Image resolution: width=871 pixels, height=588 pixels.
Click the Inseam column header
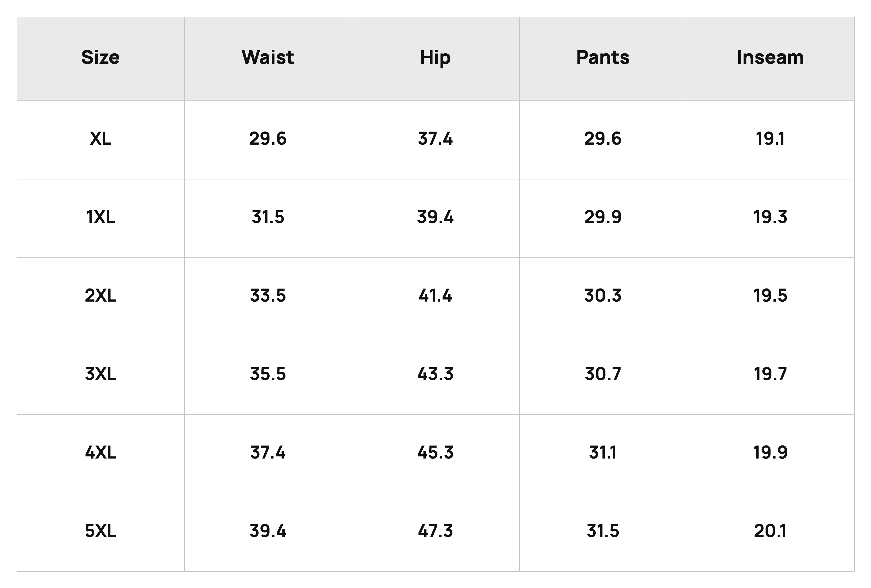tap(770, 58)
